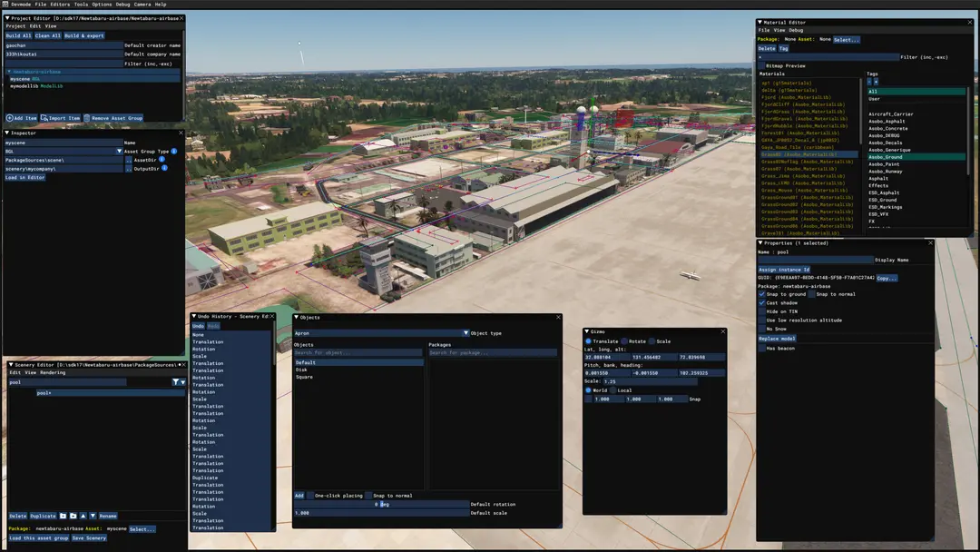Click browse button next to OutputDir
Viewport: 980px width, 552px height.
(128, 169)
